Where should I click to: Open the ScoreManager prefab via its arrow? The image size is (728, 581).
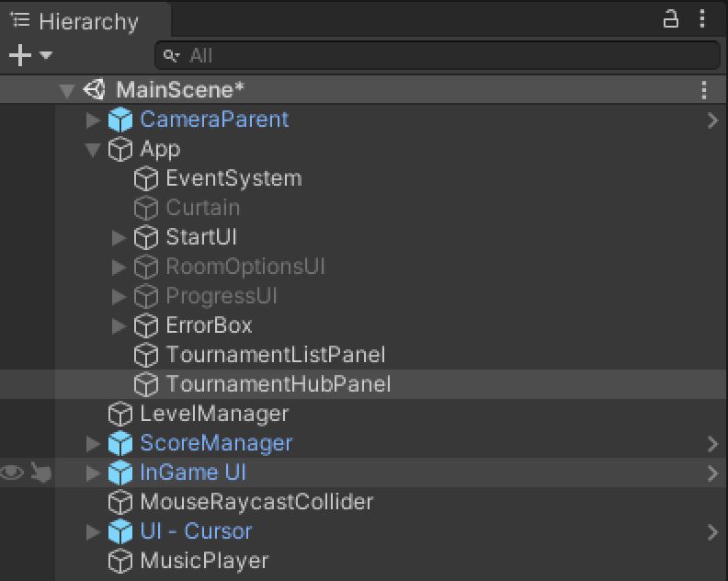click(712, 443)
